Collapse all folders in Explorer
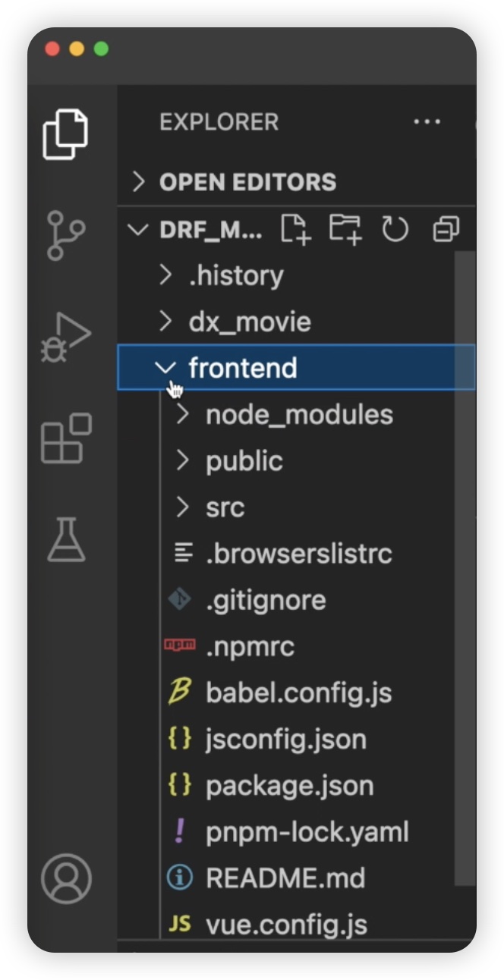504x980 pixels. pyautogui.click(x=446, y=229)
